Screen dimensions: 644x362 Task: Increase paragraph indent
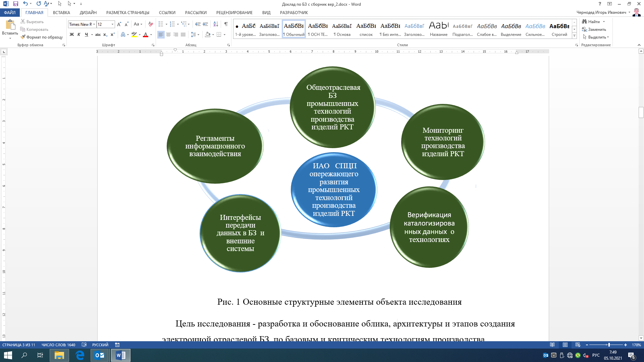point(206,24)
